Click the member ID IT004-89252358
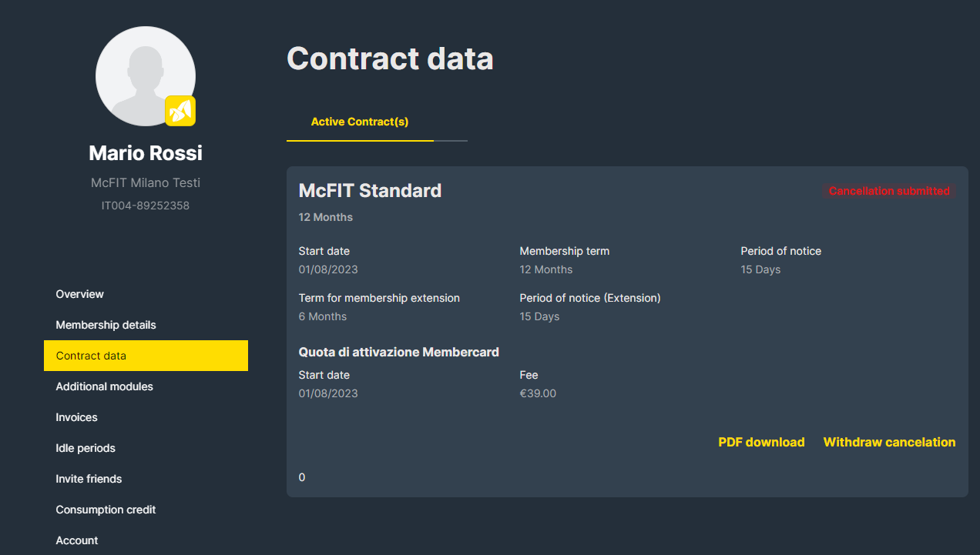The image size is (980, 555). (146, 206)
